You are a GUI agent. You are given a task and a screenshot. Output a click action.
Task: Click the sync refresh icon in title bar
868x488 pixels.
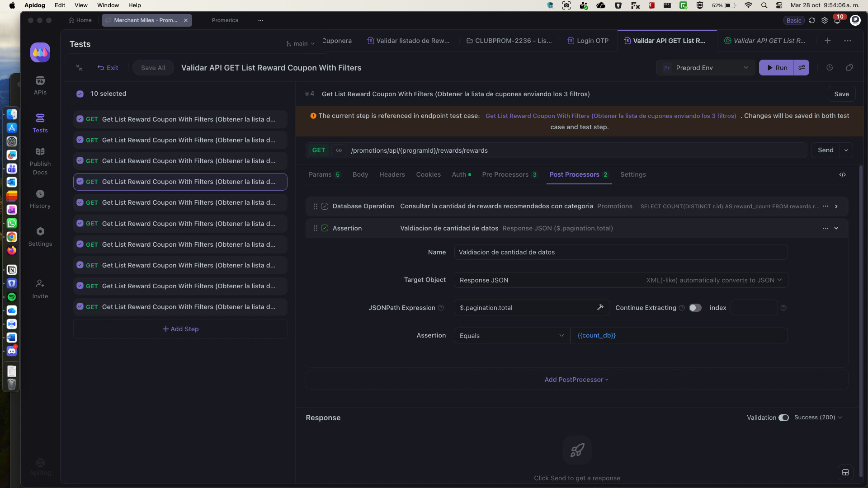tap(812, 21)
